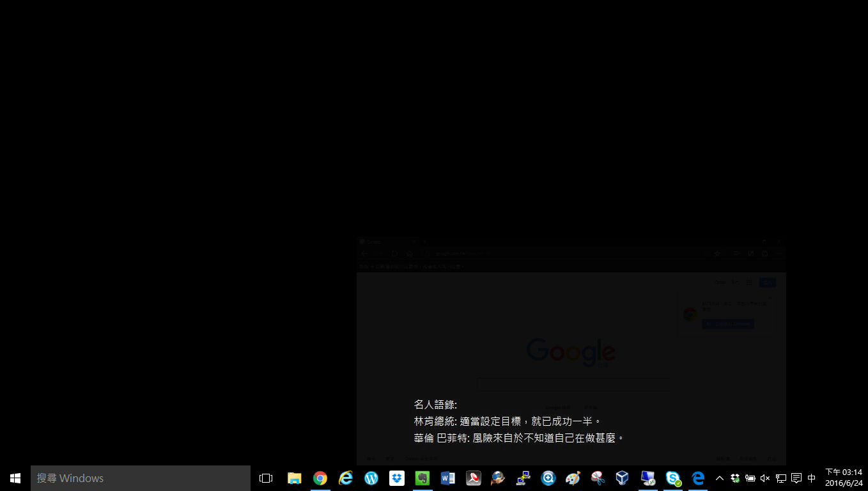Click the Edge back arrow button

click(x=364, y=254)
